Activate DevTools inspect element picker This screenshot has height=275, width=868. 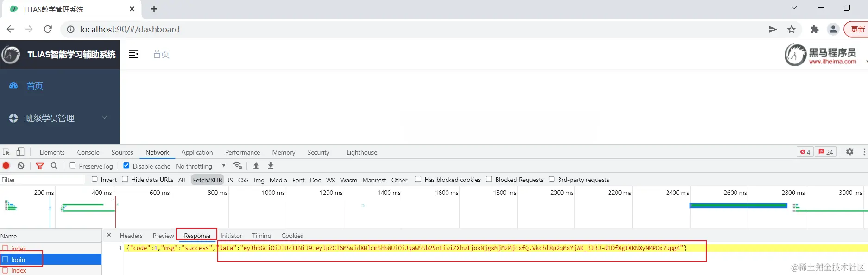6,152
